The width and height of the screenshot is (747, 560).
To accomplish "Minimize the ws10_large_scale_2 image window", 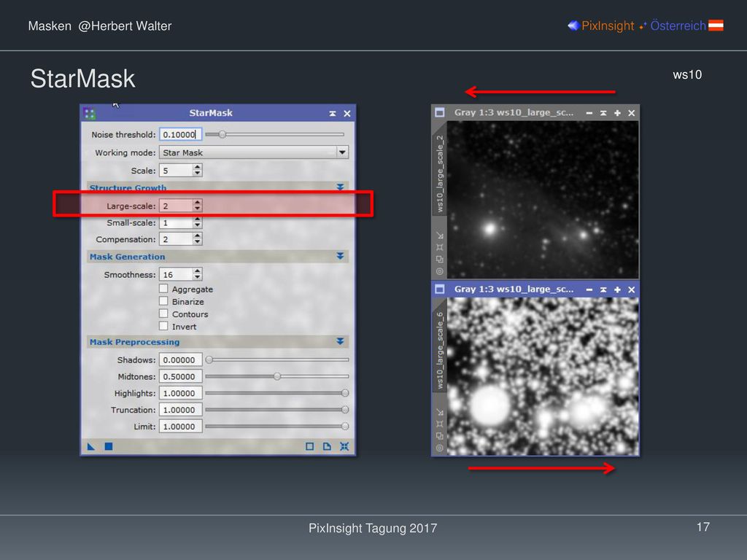I will pyautogui.click(x=589, y=113).
